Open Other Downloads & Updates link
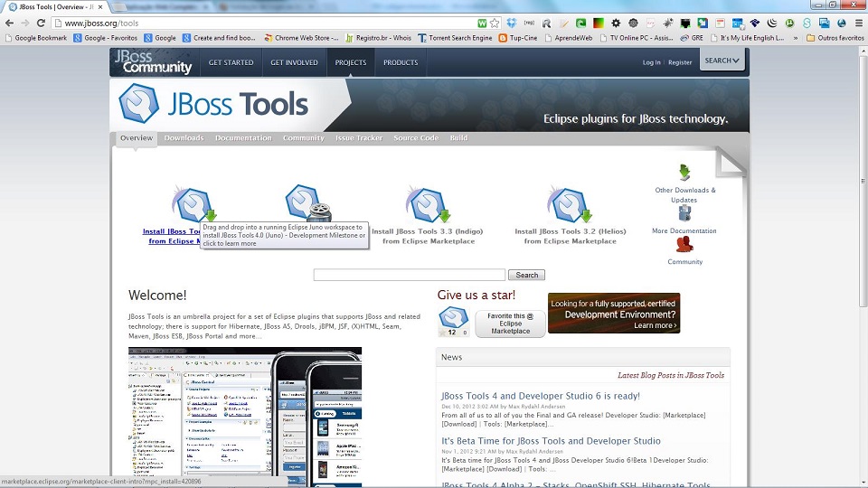Viewport: 868px width, 488px height. (x=684, y=195)
